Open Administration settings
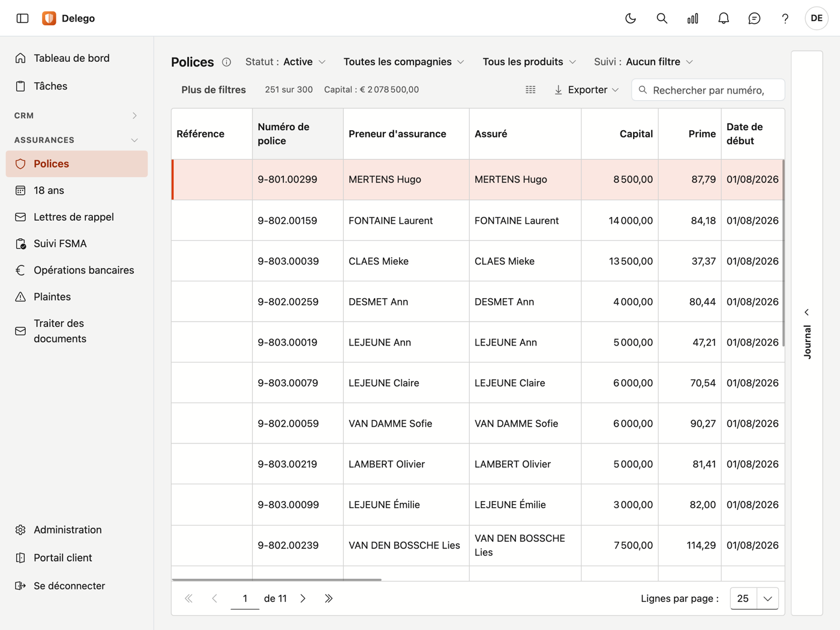This screenshot has height=630, width=840. [x=77, y=530]
